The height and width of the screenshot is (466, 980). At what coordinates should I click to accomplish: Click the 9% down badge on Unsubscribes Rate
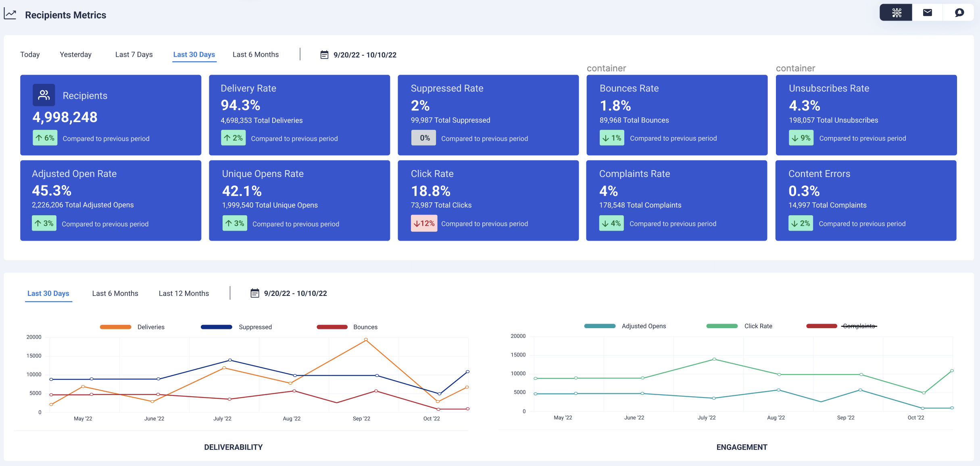pyautogui.click(x=801, y=138)
